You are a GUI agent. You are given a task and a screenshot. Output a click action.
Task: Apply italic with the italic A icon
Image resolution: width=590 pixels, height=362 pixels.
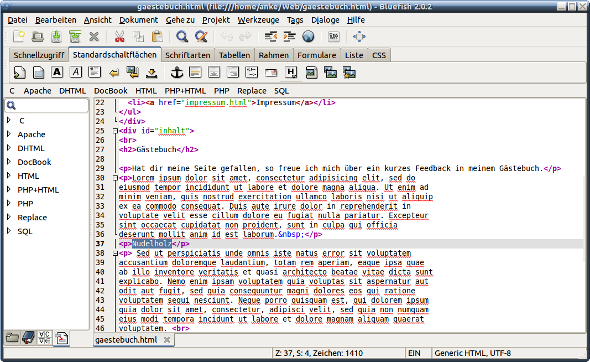point(76,72)
